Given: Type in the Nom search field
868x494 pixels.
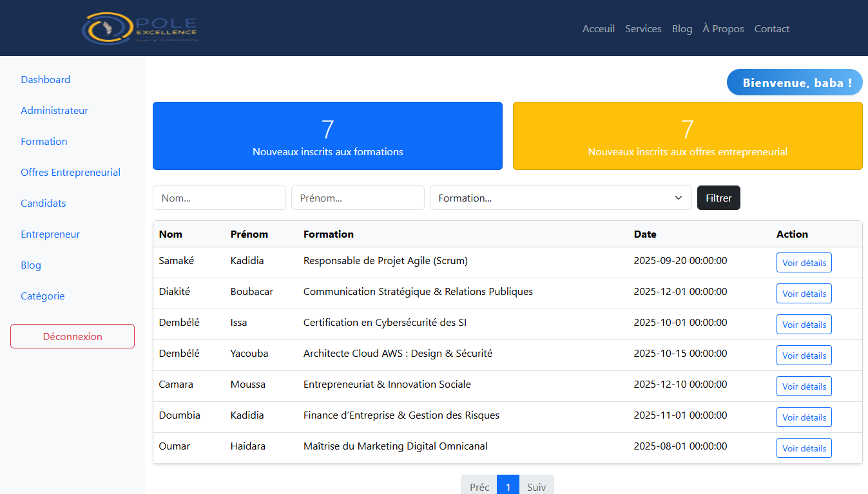Looking at the screenshot, I should (x=219, y=198).
